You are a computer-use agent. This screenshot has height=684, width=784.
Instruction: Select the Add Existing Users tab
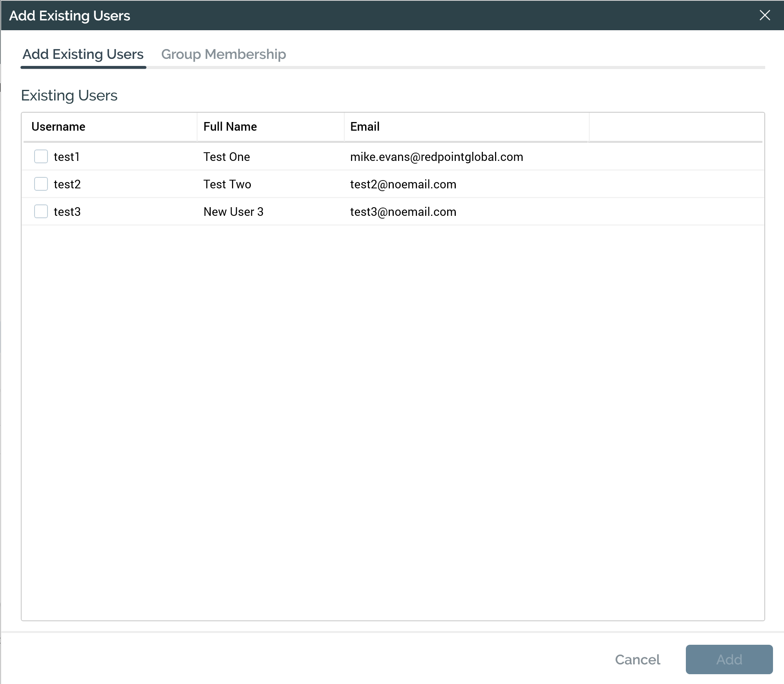[83, 54]
